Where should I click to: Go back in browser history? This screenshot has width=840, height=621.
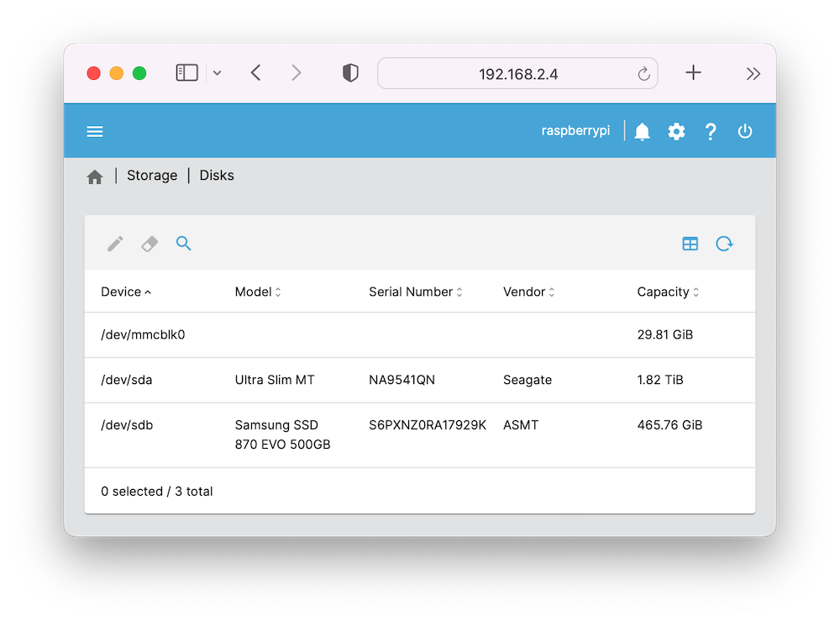click(x=255, y=73)
